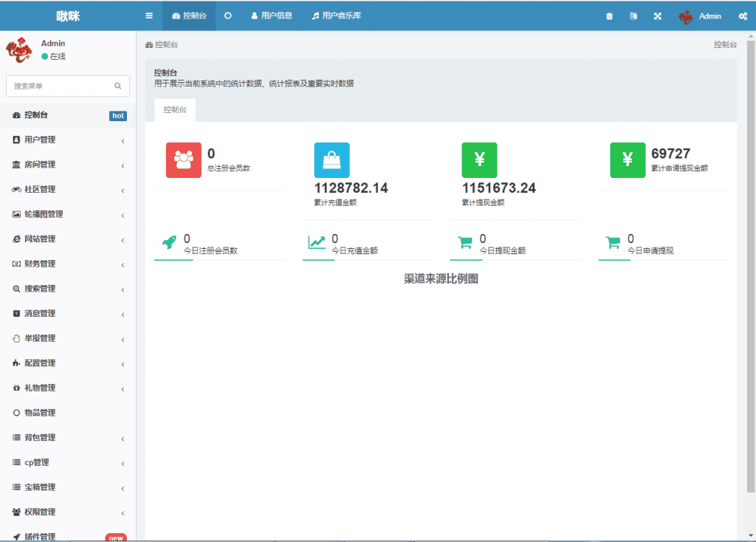Click the magnifier icon in menu search box

pyautogui.click(x=117, y=86)
